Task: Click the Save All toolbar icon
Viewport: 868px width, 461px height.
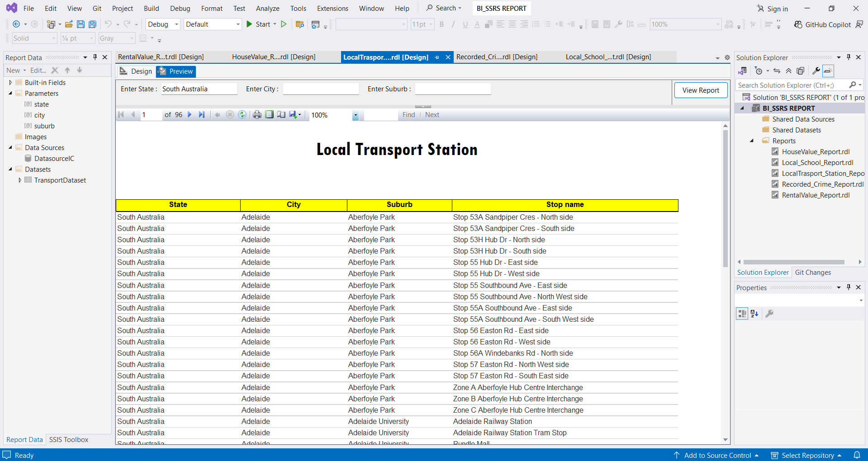Action: tap(92, 24)
